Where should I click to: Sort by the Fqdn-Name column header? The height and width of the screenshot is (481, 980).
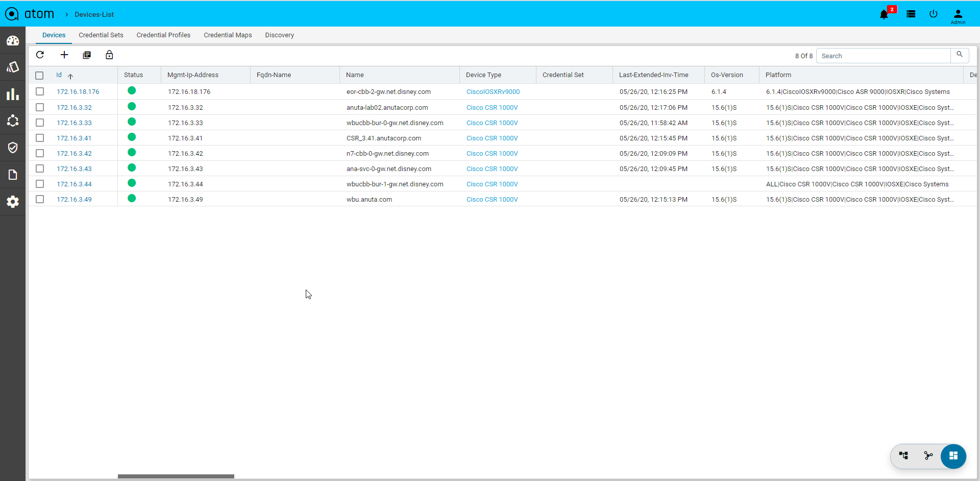click(274, 75)
